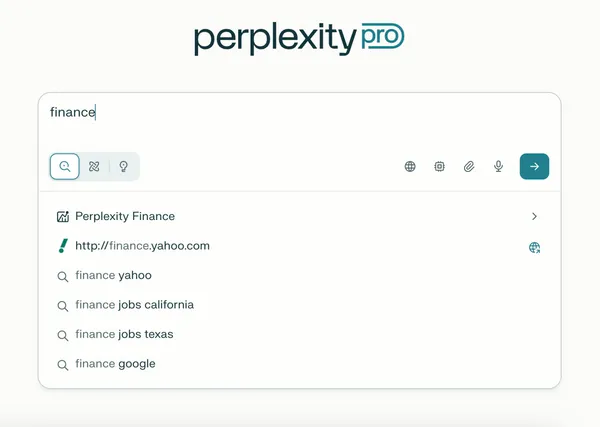The image size is (600, 427).
Task: Click the Yahoo exclamation favicon
Action: coord(63,246)
